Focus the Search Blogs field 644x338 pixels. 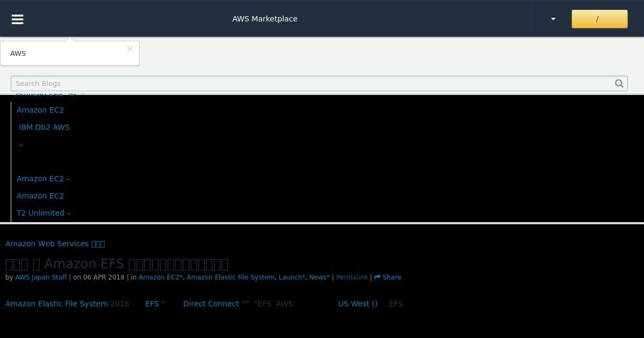tap(319, 83)
